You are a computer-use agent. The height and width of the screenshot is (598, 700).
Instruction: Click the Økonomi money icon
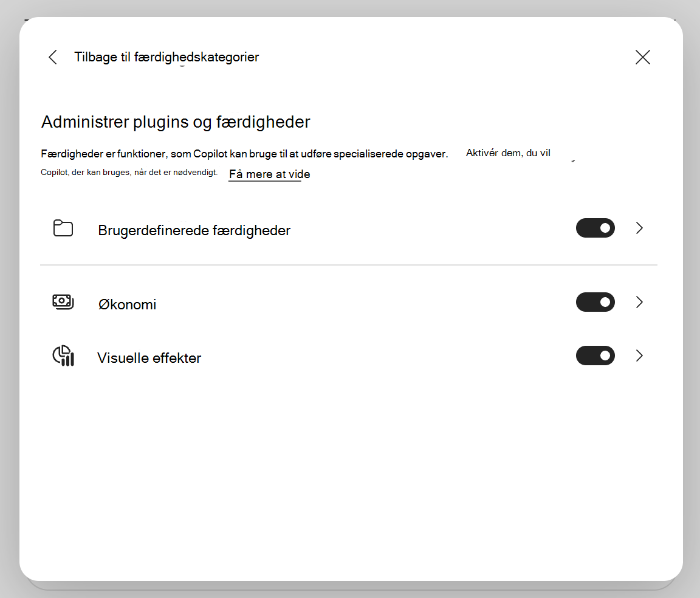pyautogui.click(x=63, y=303)
